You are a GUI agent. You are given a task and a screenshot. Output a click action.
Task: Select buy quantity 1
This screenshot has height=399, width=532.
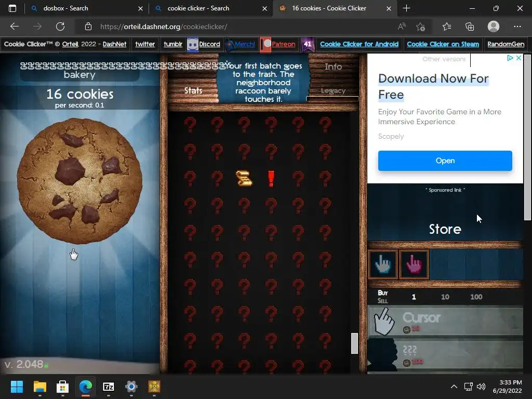click(414, 297)
